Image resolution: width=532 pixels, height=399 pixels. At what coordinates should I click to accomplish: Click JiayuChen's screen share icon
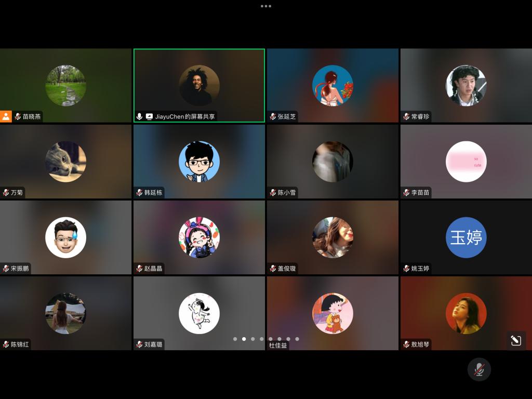click(x=149, y=117)
